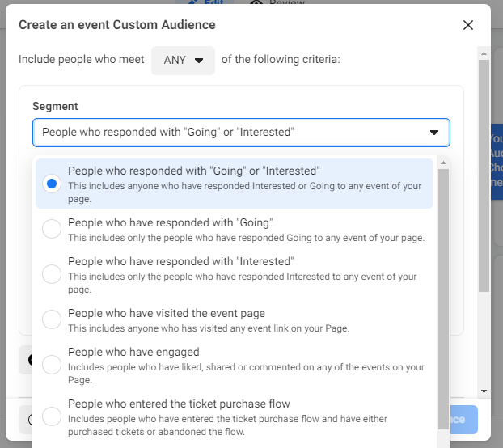Select radio for responded with "Going" only

52,229
